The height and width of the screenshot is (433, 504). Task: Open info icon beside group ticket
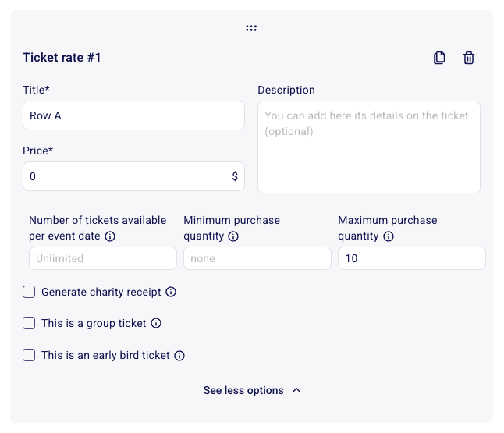pyautogui.click(x=156, y=323)
